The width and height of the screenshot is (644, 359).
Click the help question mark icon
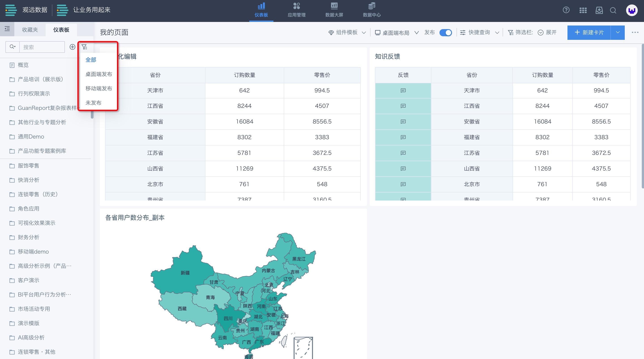point(566,10)
